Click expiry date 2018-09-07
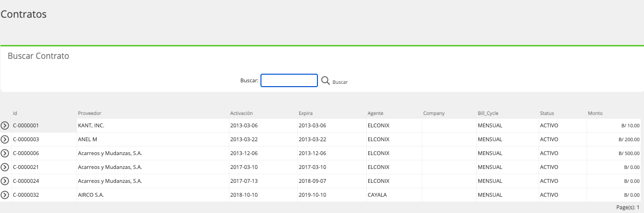 tap(312, 181)
